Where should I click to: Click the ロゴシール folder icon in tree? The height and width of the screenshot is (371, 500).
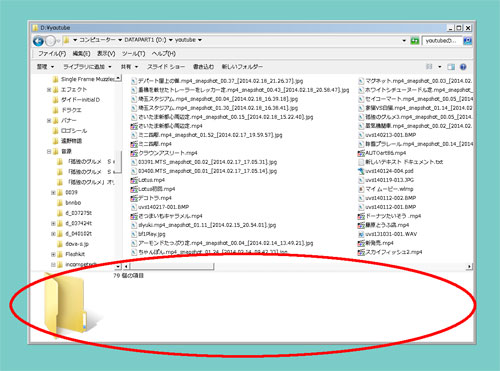56,131
